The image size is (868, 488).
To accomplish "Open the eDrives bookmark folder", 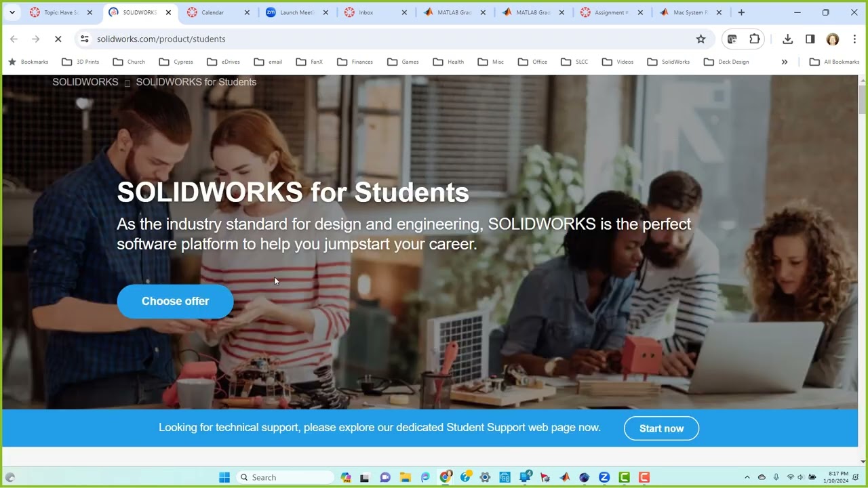I will [x=224, y=62].
